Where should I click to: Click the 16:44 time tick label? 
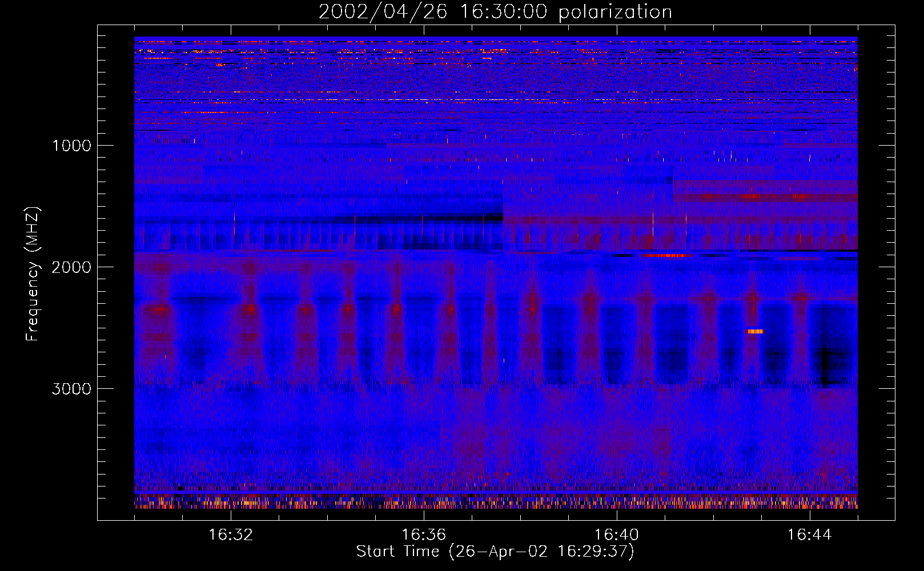[x=810, y=535]
